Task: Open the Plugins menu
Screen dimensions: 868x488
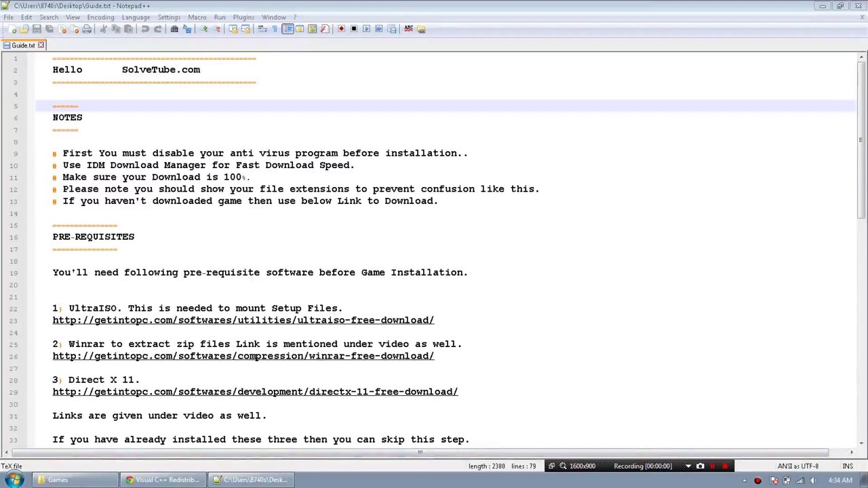Action: click(243, 17)
